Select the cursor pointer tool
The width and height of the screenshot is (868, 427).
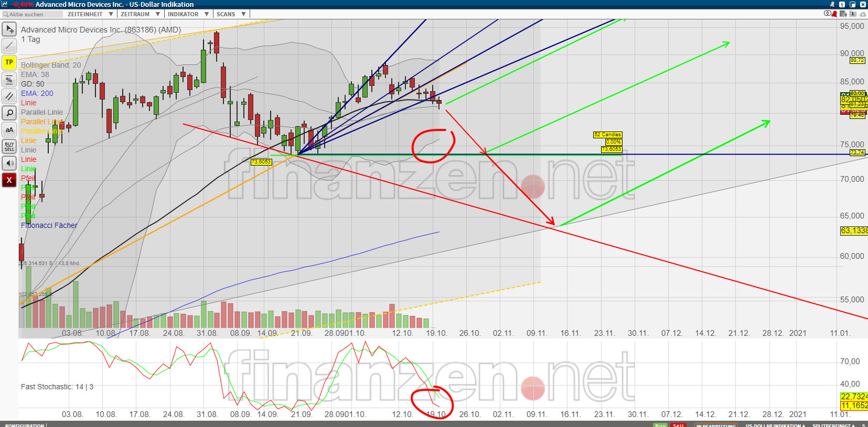(x=9, y=29)
